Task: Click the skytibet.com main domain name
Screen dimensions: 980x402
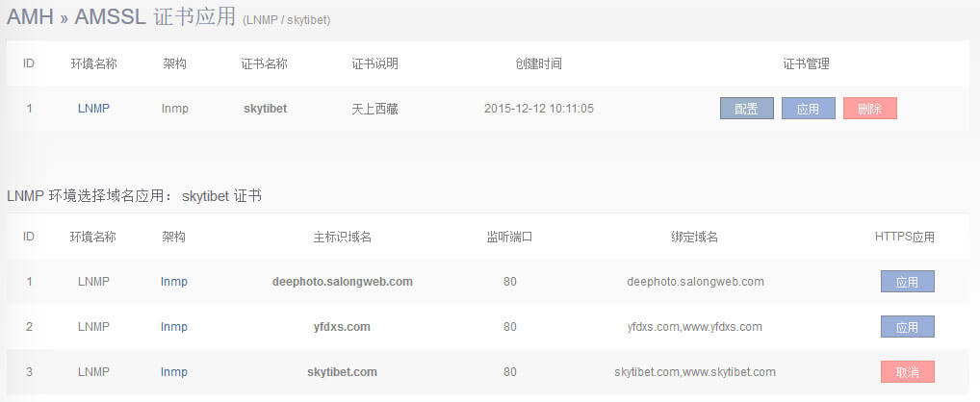Action: [342, 372]
